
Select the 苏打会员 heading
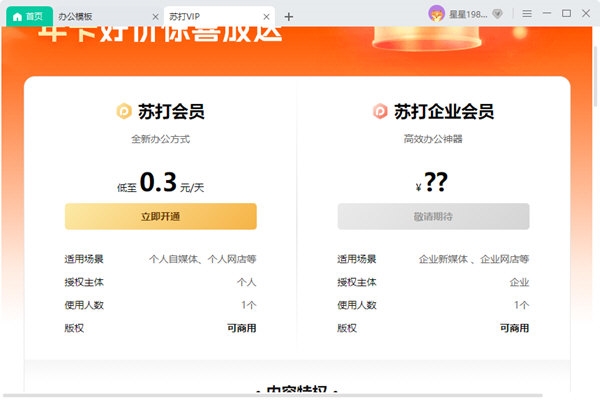point(171,111)
